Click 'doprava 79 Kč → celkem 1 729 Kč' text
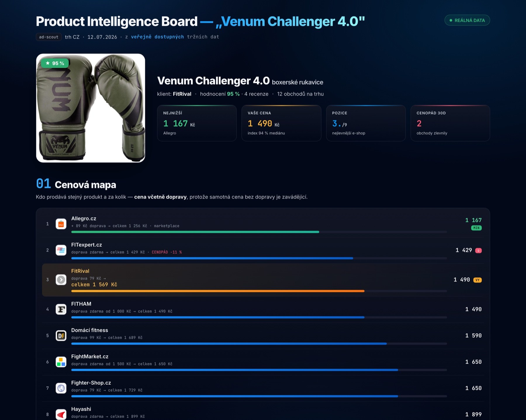Screen dimensions: 526x420 point(107,390)
